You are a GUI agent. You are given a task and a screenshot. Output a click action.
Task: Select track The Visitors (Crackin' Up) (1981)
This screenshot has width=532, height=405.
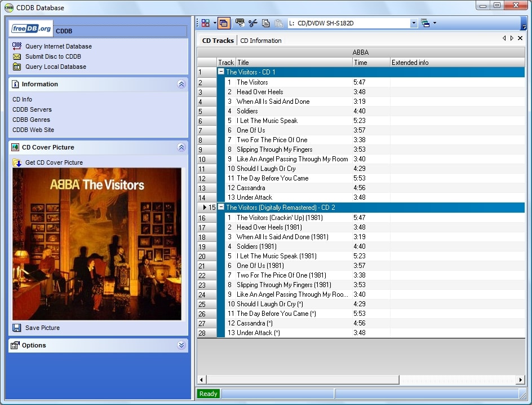(x=280, y=218)
